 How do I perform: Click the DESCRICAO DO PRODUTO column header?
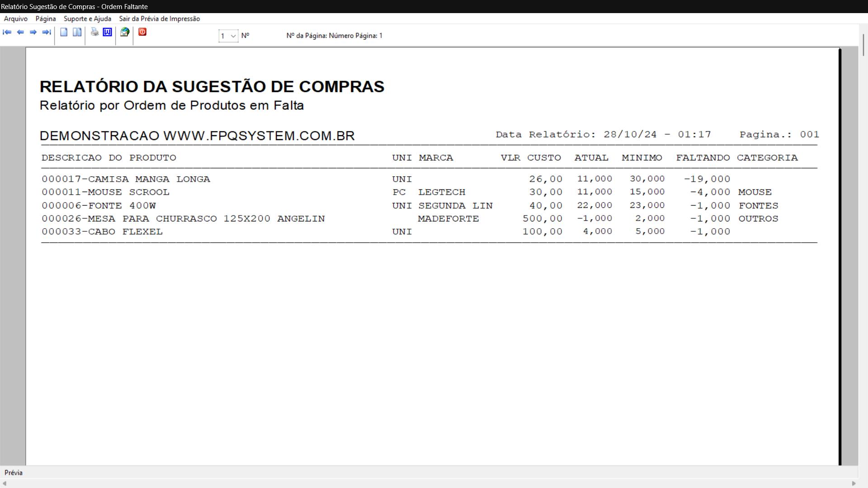point(109,158)
